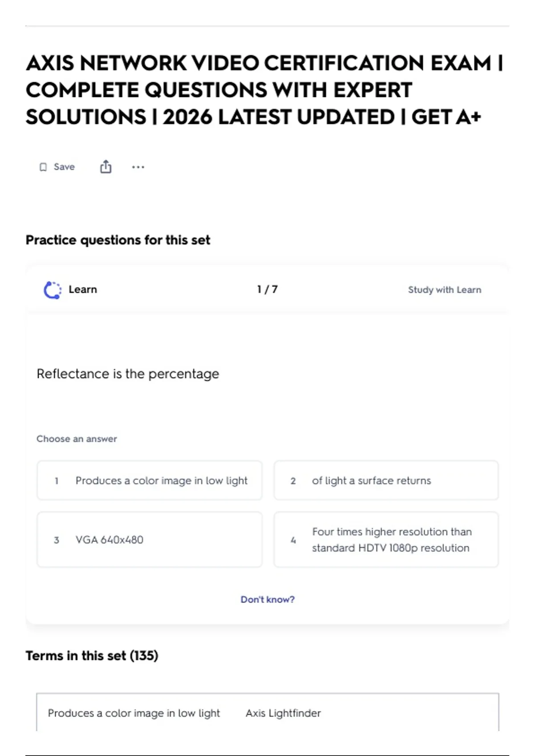Click the Learn label in the card header
534x756 pixels.
tap(83, 290)
